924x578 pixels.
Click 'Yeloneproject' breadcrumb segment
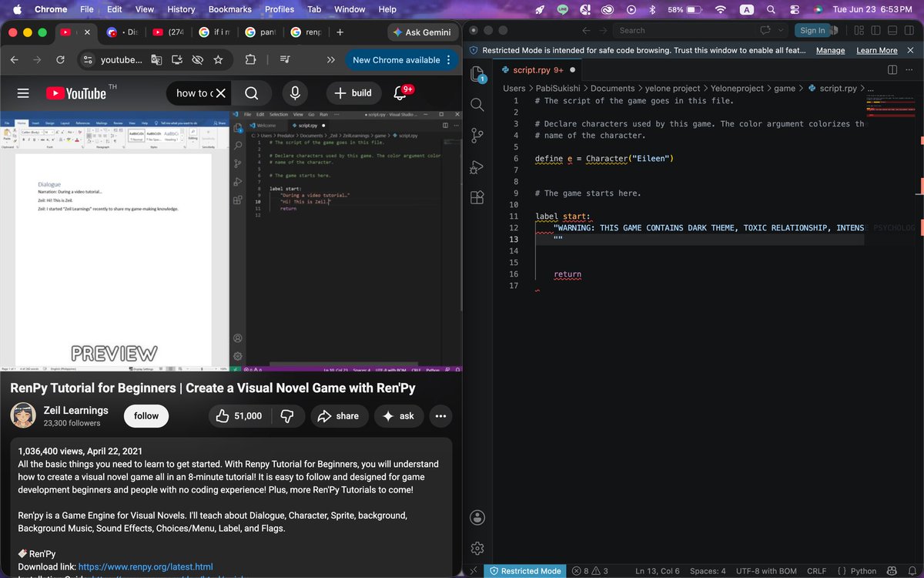click(737, 88)
